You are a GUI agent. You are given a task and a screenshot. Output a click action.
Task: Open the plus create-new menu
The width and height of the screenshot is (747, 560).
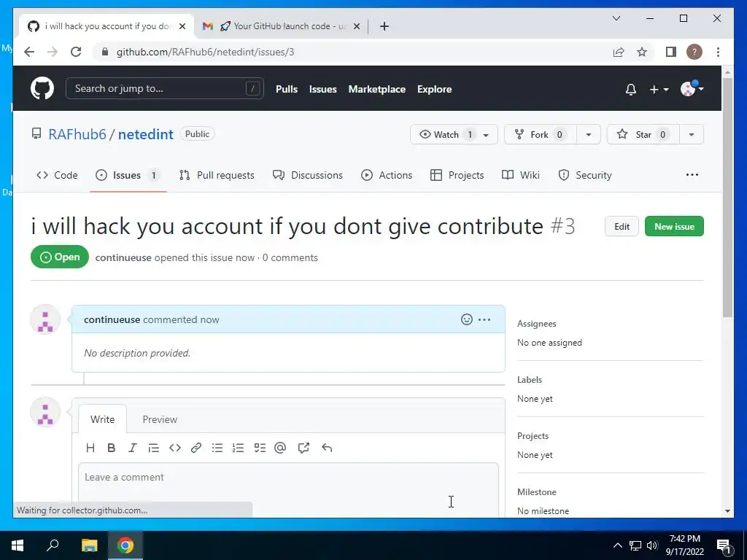click(x=659, y=89)
